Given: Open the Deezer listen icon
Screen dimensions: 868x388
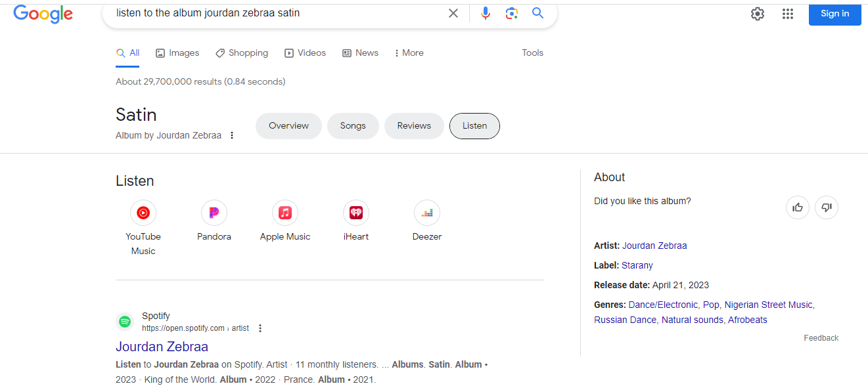Looking at the screenshot, I should [427, 213].
